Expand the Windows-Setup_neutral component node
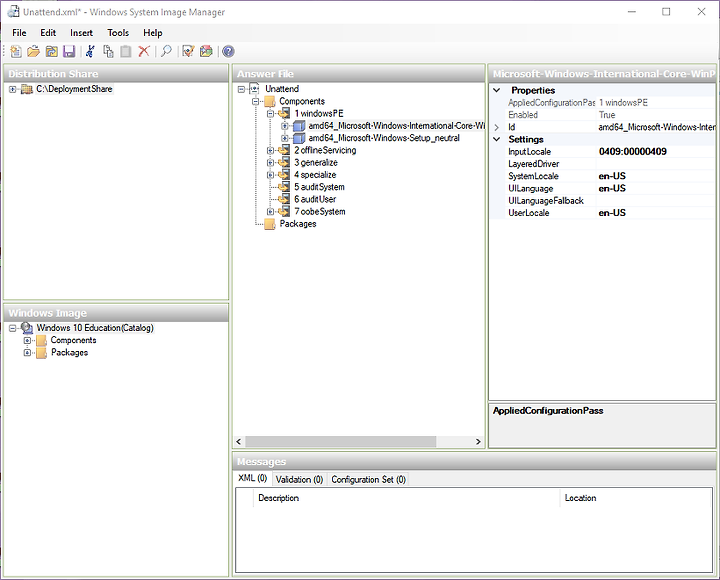Viewport: 720px width, 580px height. [285, 138]
